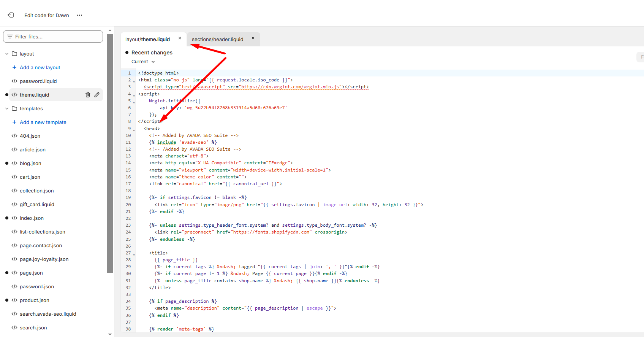Click the file list scrollbar up arrow
Image resolution: width=644 pixels, height=337 pixels.
pyautogui.click(x=110, y=30)
